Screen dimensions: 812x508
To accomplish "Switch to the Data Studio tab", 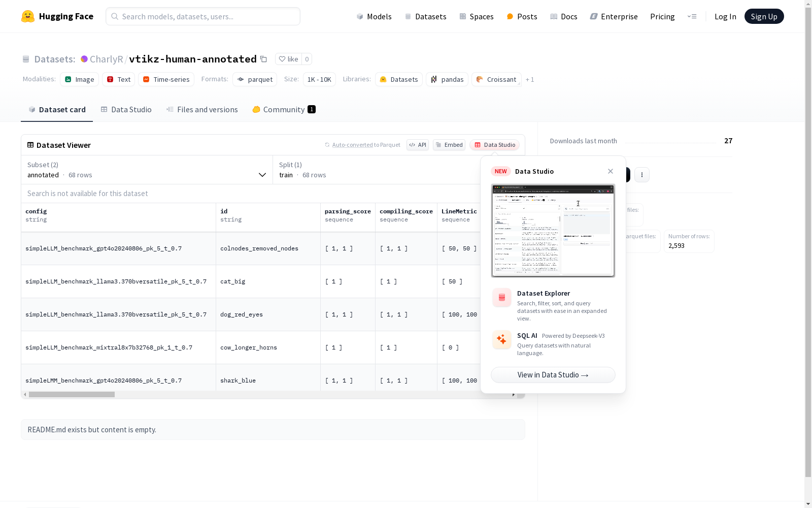I will 126,110.
